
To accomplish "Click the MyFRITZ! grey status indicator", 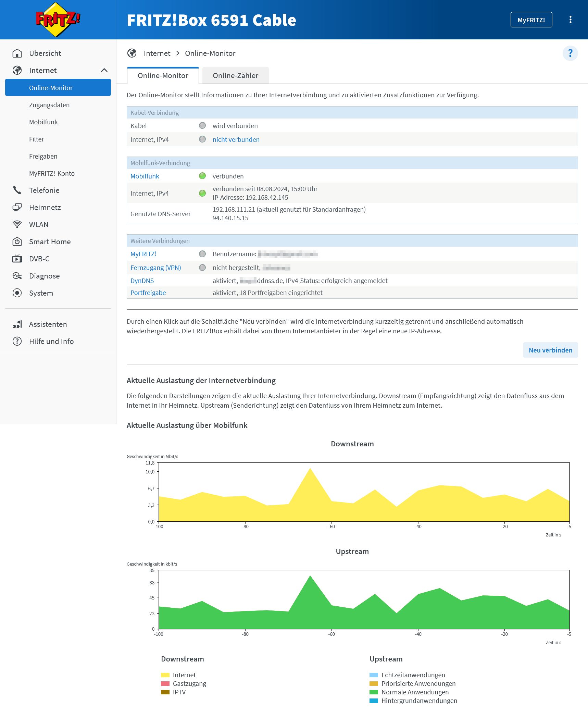I will tap(202, 254).
